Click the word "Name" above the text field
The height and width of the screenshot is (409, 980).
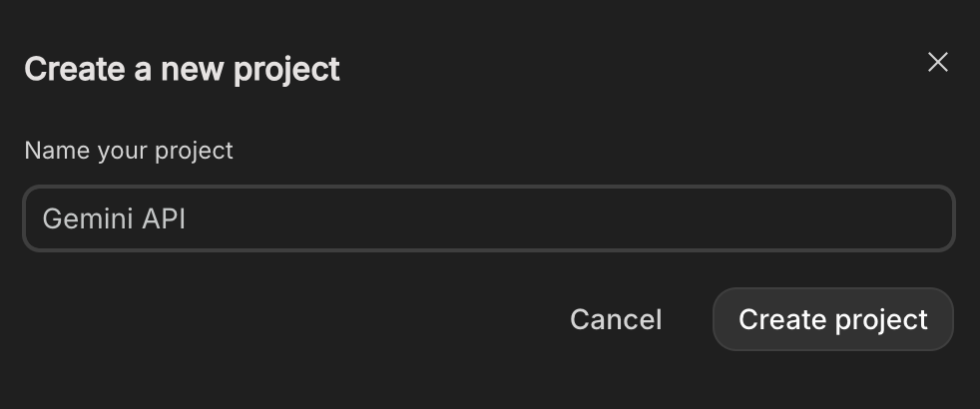click(x=57, y=151)
